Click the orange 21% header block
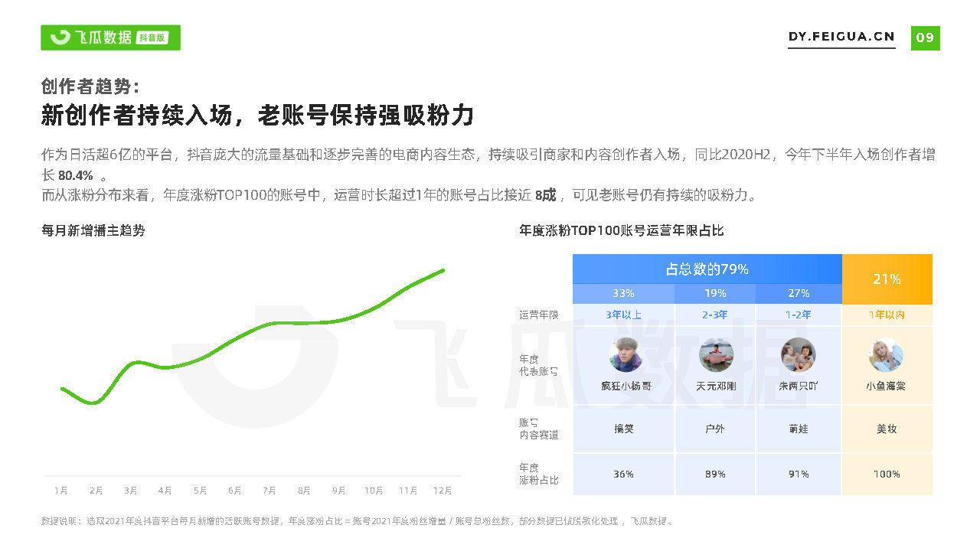Screen dimensions: 980x551 tap(887, 279)
